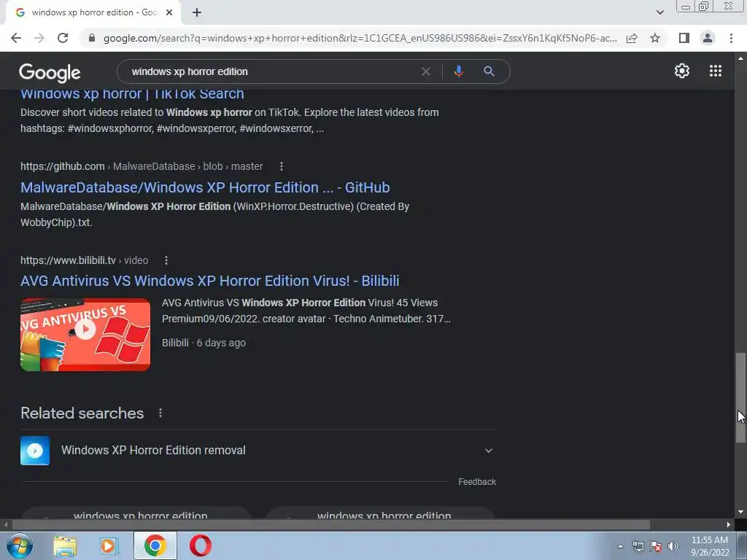This screenshot has height=560, width=747.
Task: Open more options for the github.com result
Action: (x=282, y=166)
